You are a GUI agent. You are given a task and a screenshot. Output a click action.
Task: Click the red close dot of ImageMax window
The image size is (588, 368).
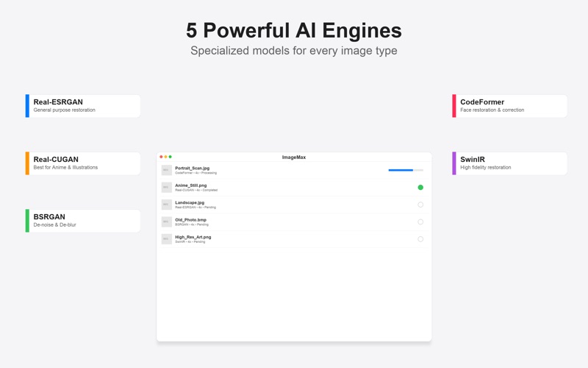[x=161, y=157]
